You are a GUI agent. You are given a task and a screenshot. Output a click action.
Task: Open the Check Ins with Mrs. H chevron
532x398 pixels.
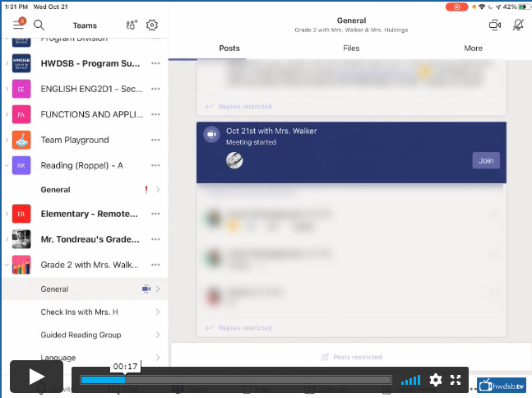coord(158,312)
